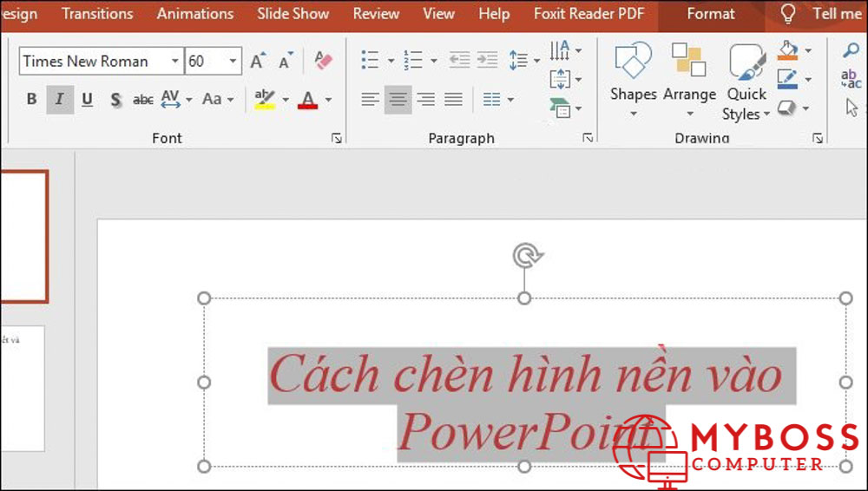Open the font size 60 dropdown

coord(233,61)
